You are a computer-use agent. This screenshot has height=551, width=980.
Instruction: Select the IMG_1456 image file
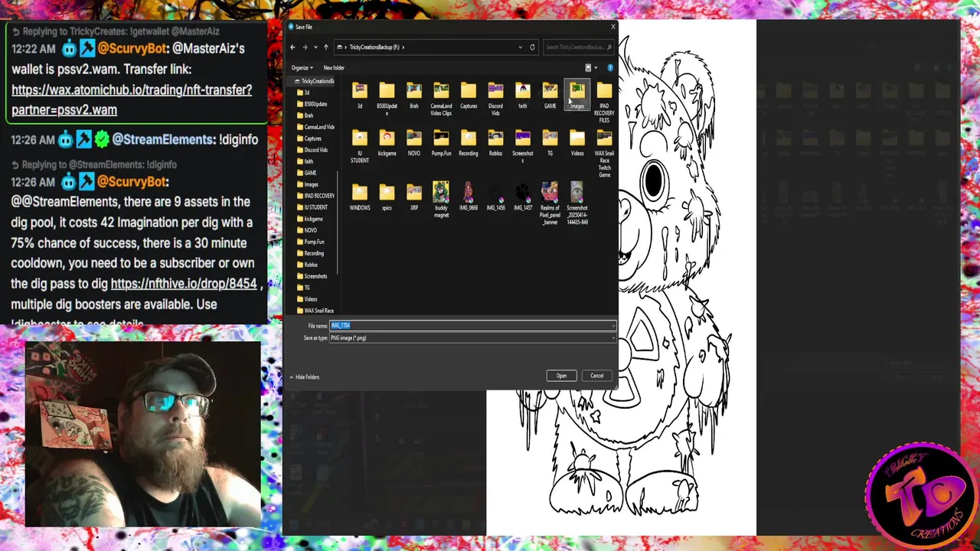point(495,196)
